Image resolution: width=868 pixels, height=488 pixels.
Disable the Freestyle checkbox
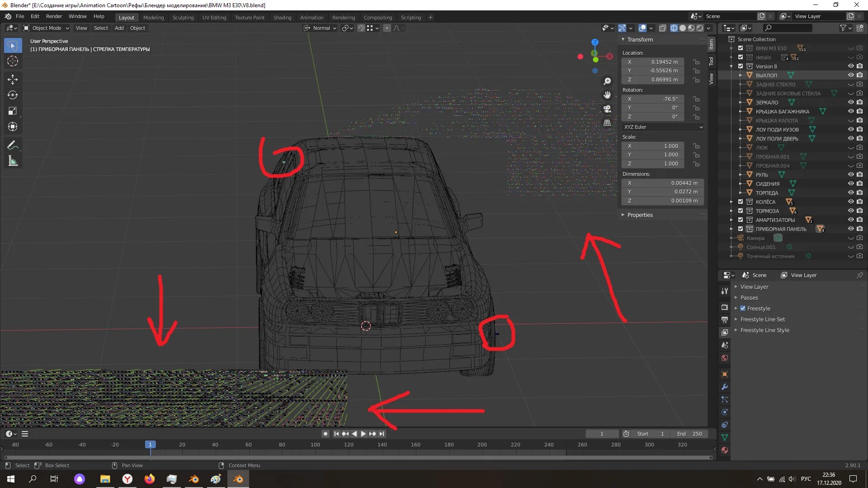pos(743,309)
